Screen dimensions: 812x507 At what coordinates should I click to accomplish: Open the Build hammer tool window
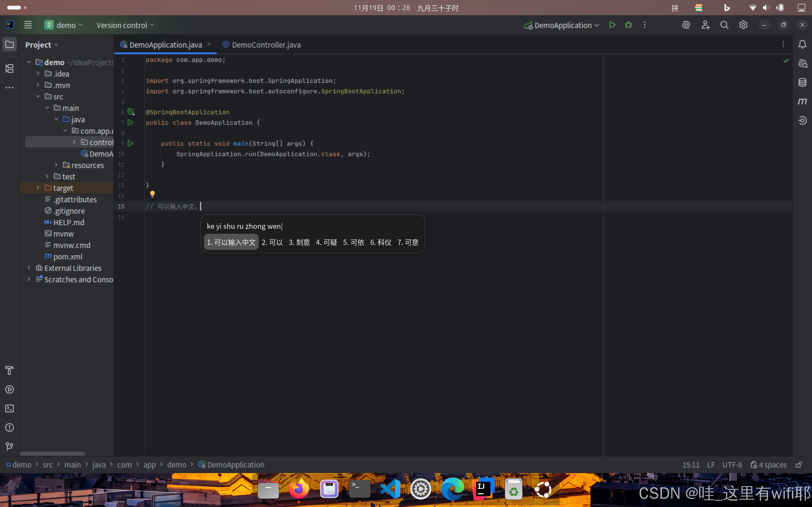(x=10, y=370)
